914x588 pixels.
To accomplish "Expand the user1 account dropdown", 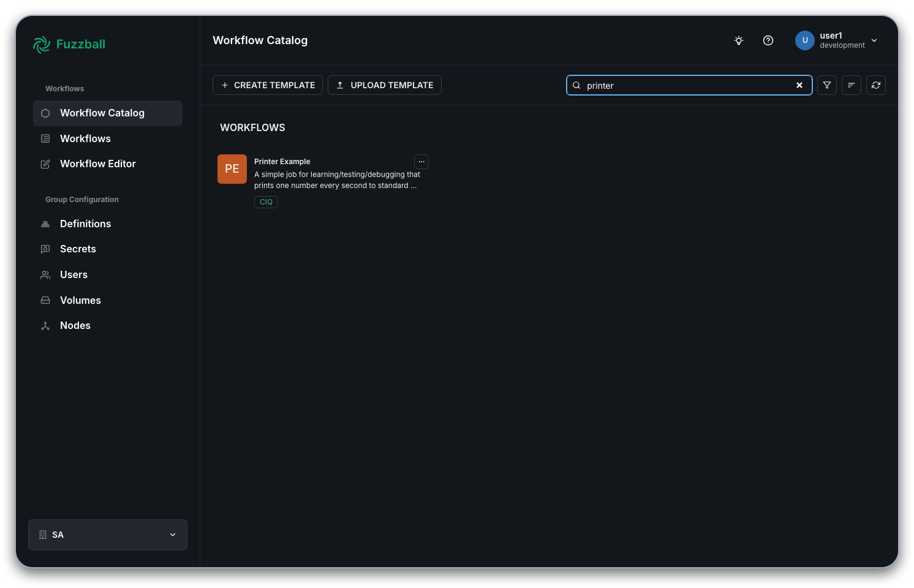I will pyautogui.click(x=874, y=40).
